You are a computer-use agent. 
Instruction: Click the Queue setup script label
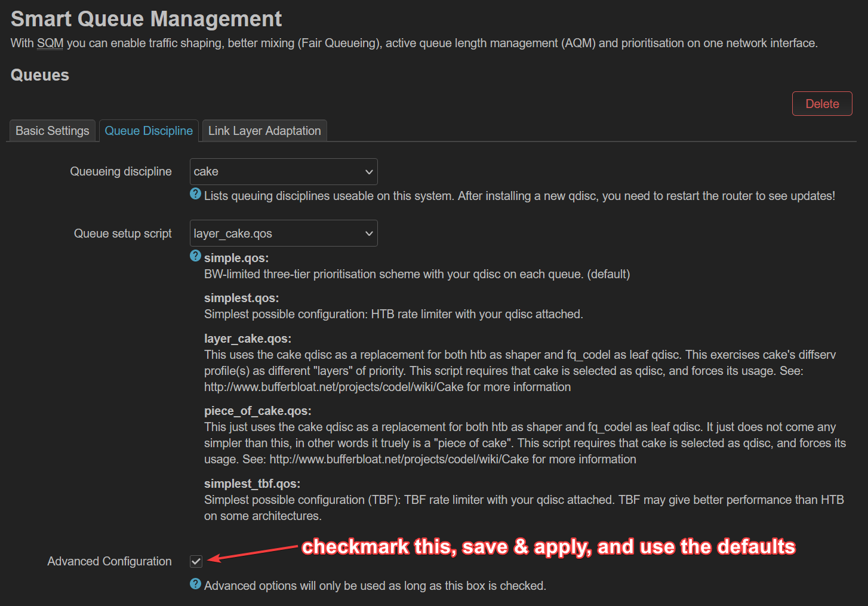pos(122,233)
